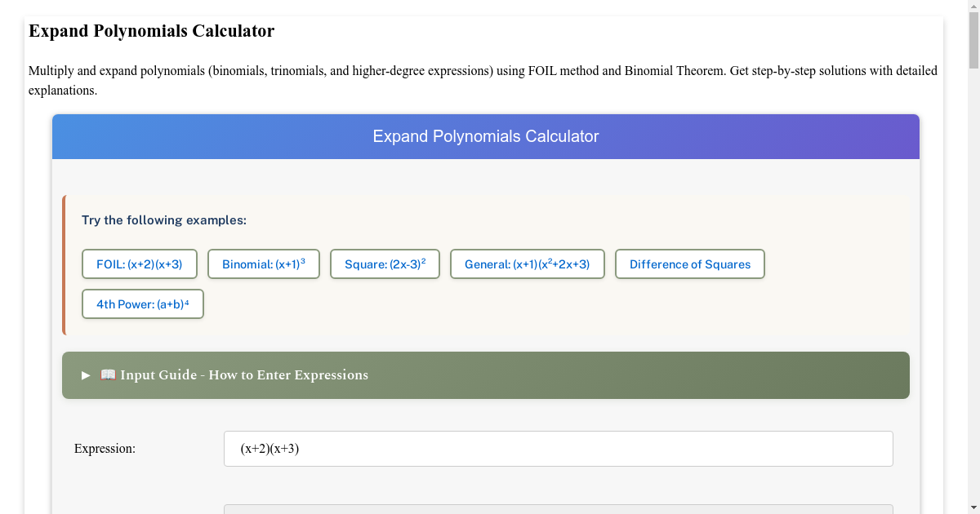This screenshot has width=980, height=514.
Task: Load the FOIL: (x+2)(x+3) example
Action: click(x=139, y=264)
